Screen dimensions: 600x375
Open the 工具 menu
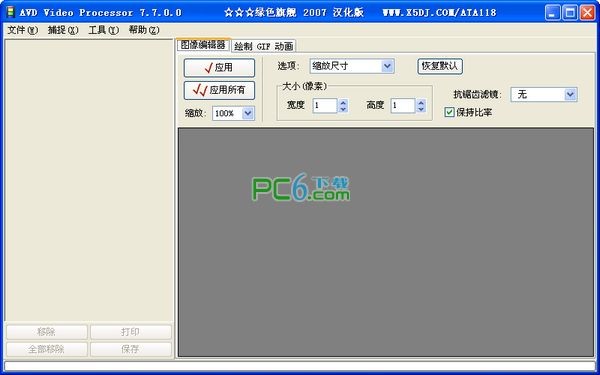tap(104, 30)
